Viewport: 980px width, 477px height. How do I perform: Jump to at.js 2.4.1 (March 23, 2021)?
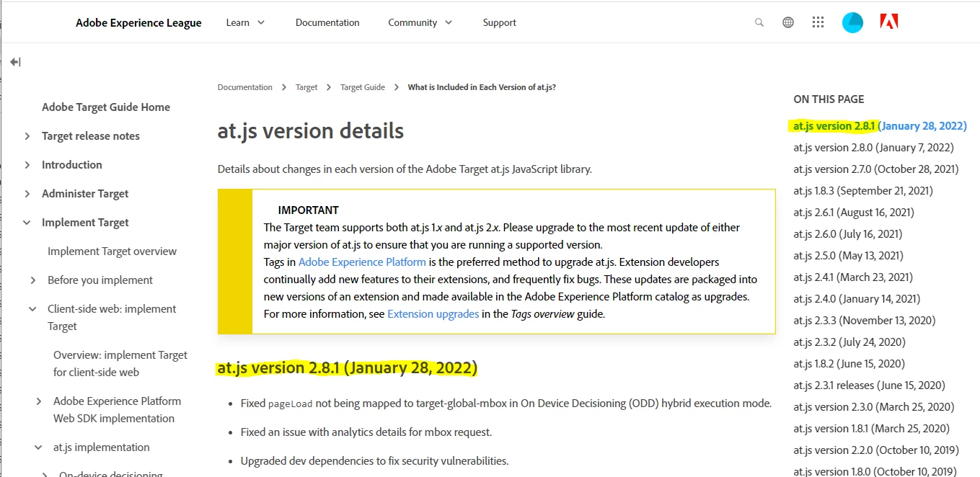[x=853, y=277]
